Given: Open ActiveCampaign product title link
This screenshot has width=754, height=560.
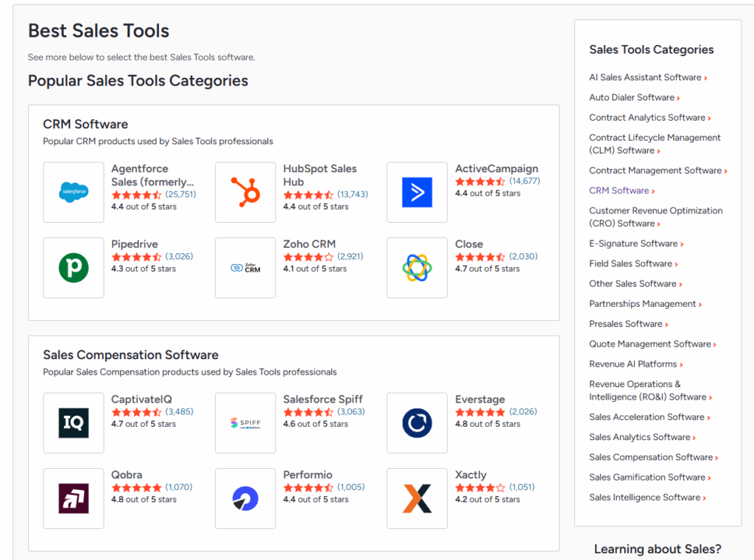Looking at the screenshot, I should (x=497, y=169).
